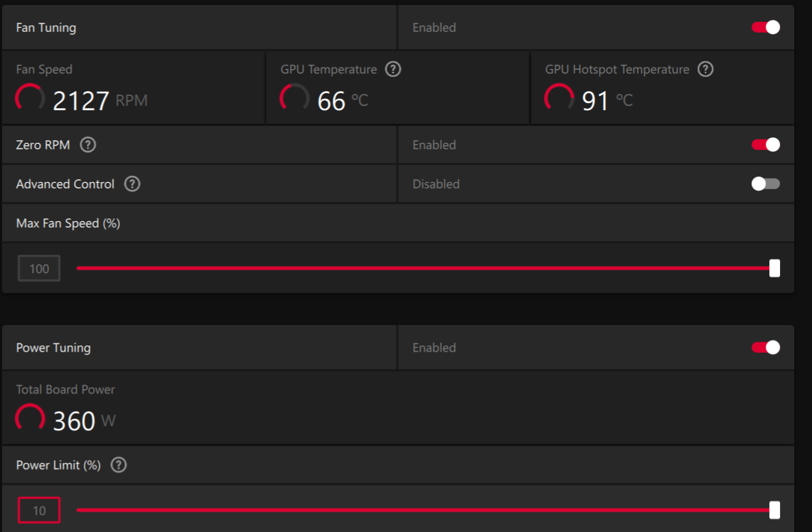Click the Fan Tuning section header
This screenshot has height=532, width=812.
tap(46, 28)
